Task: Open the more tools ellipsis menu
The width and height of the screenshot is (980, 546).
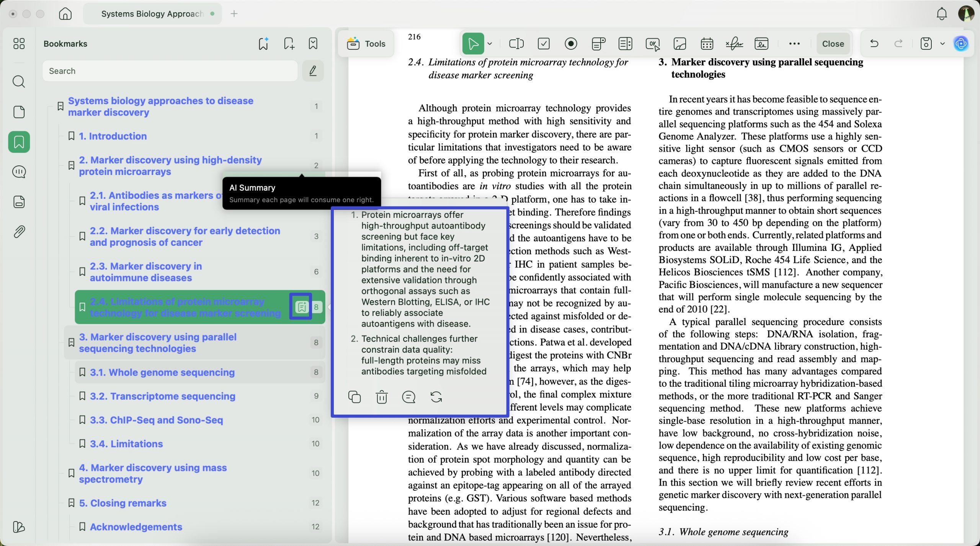Action: pos(794,44)
